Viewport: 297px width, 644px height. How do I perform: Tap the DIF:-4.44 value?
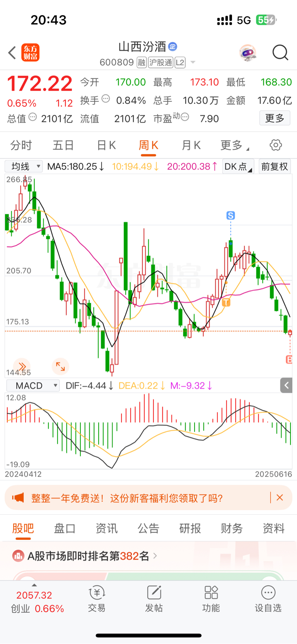coord(90,386)
